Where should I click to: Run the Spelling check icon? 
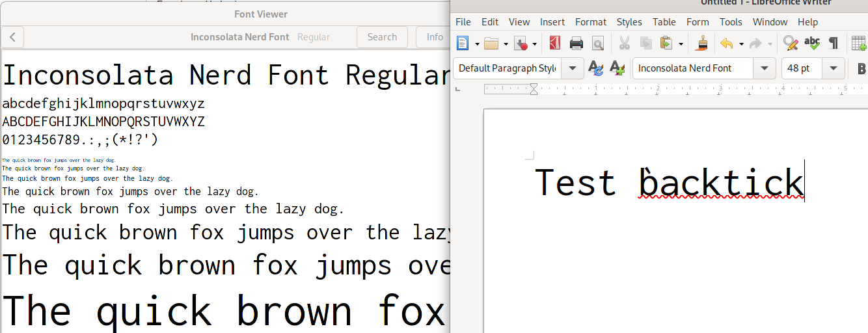812,44
